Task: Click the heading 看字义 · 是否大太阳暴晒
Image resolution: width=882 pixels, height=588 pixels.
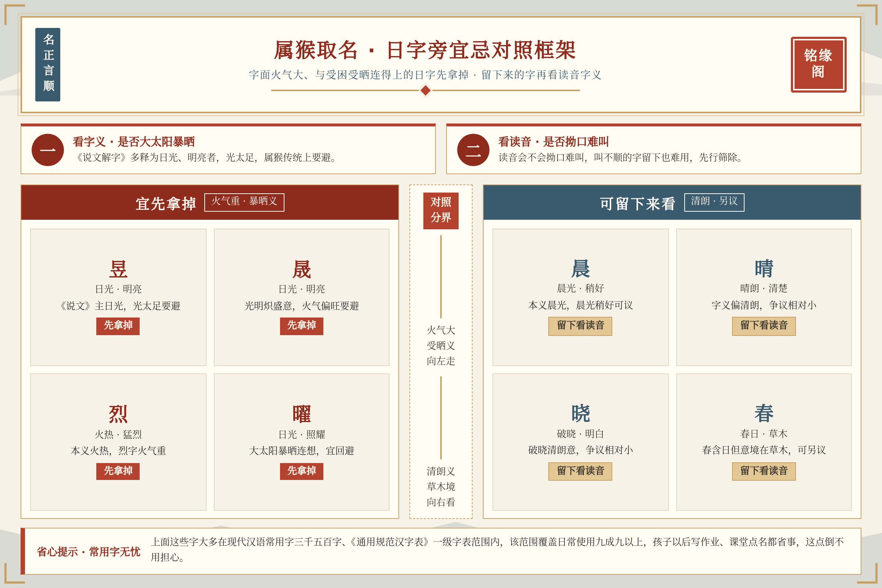Action: (x=133, y=142)
